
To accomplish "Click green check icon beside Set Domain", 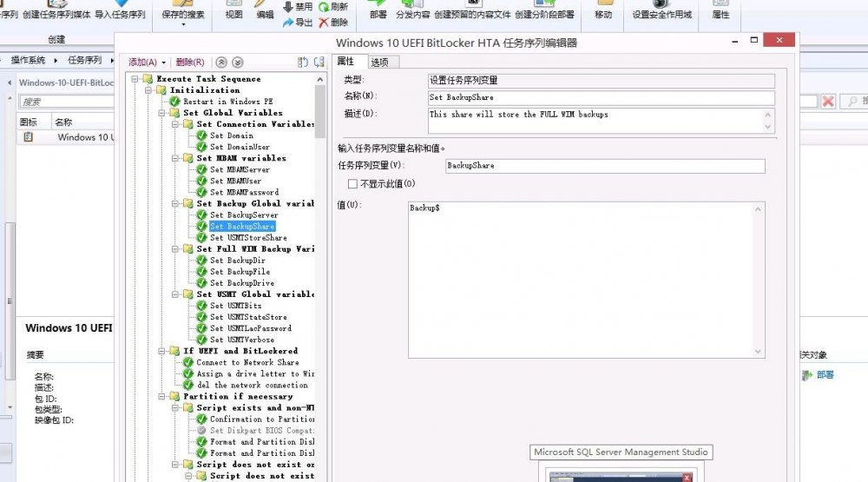I will point(201,135).
